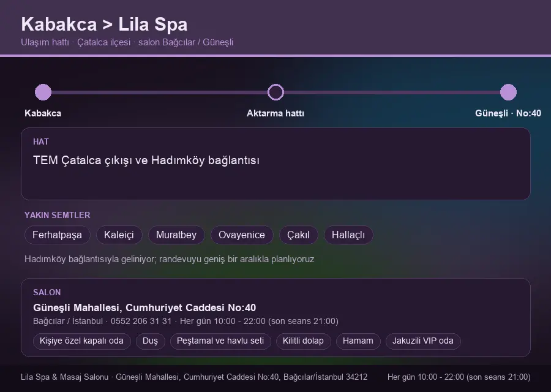Click the footer Lila Spa & Masaj Salonu address

(x=194, y=377)
